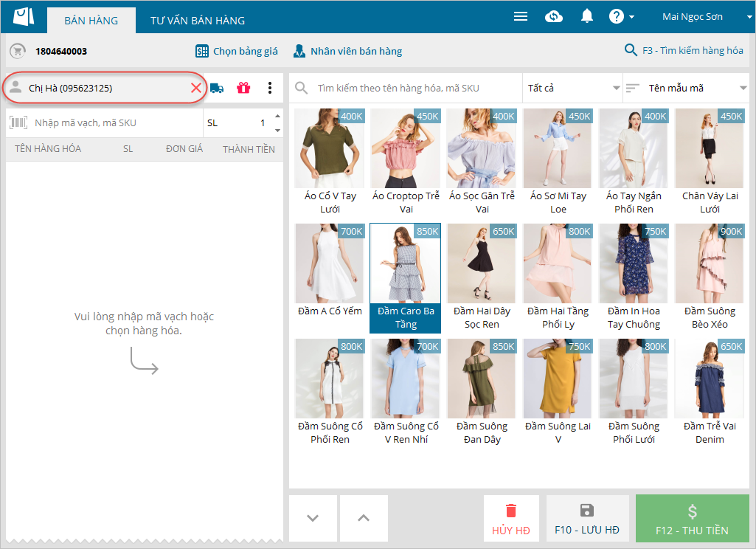Select the Đầm Suông Lai V product
The width and height of the screenshot is (756, 549).
[558, 392]
